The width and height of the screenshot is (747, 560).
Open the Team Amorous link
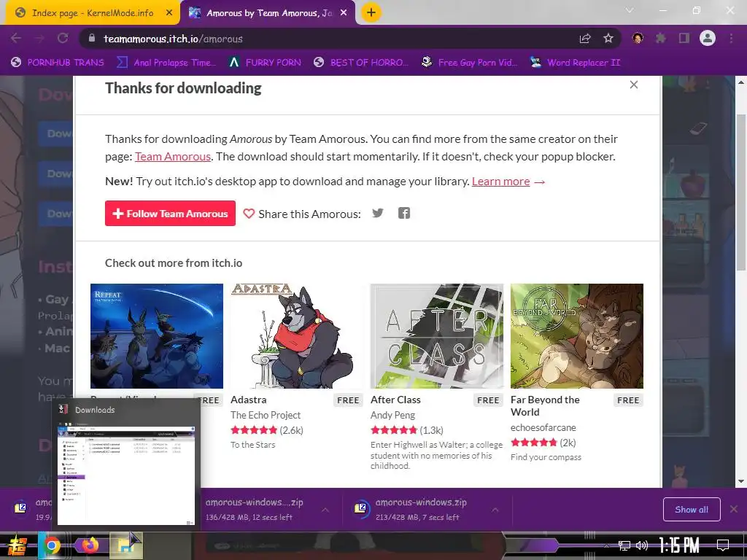[x=172, y=157]
